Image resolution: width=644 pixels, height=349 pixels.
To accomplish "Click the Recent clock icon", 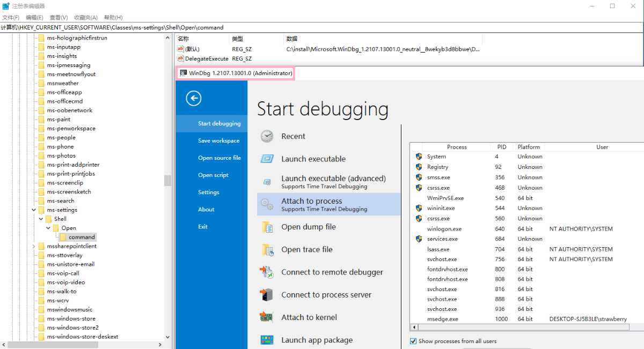I will 267,136.
